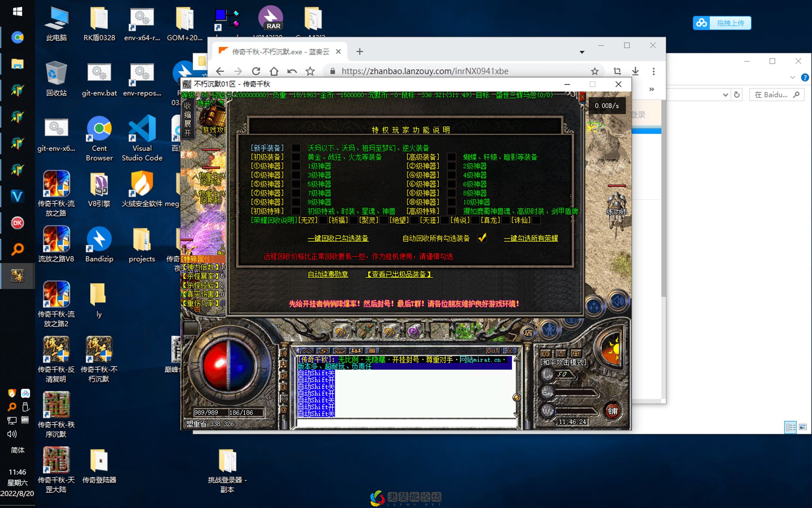
Task: Check the ⑩级神器 checkbox
Action: [x=452, y=202]
